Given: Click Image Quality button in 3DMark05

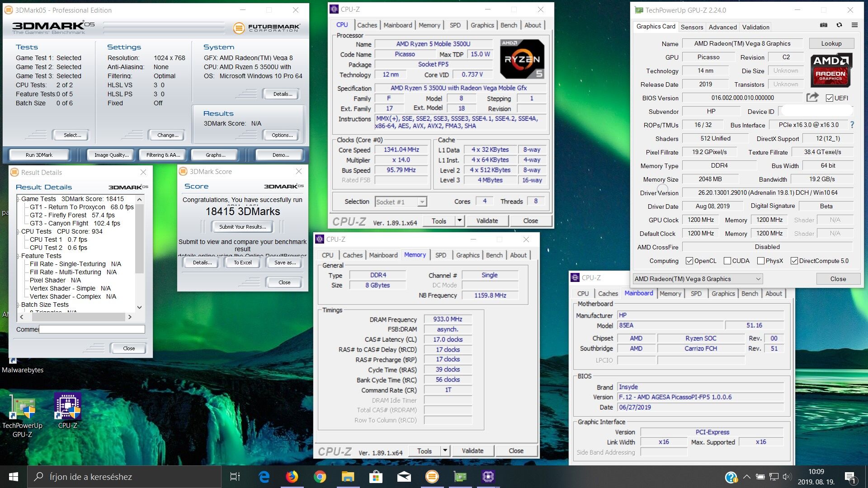Looking at the screenshot, I should coord(111,155).
